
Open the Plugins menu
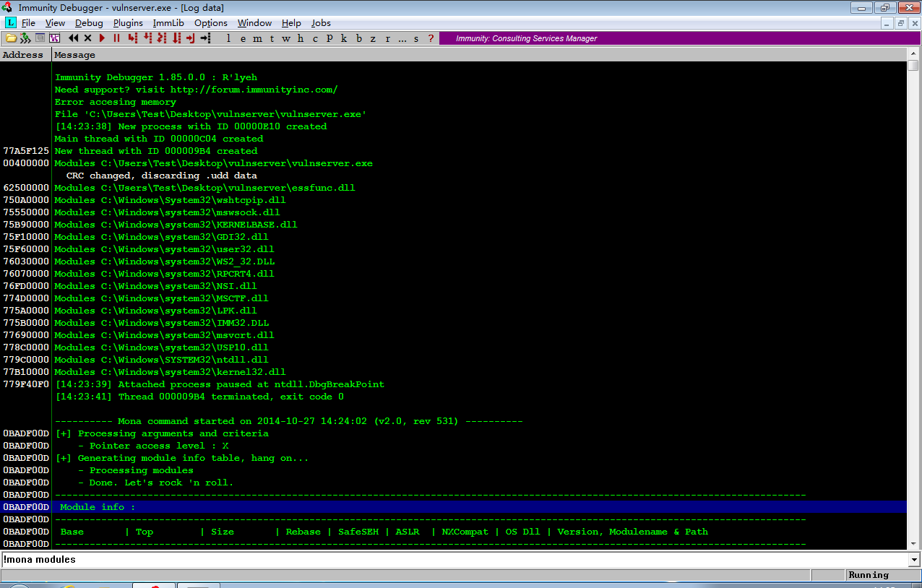[x=128, y=23]
